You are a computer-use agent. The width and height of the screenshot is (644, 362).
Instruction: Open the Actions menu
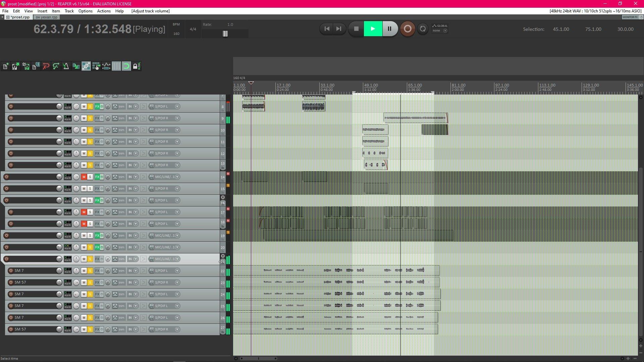coord(104,11)
